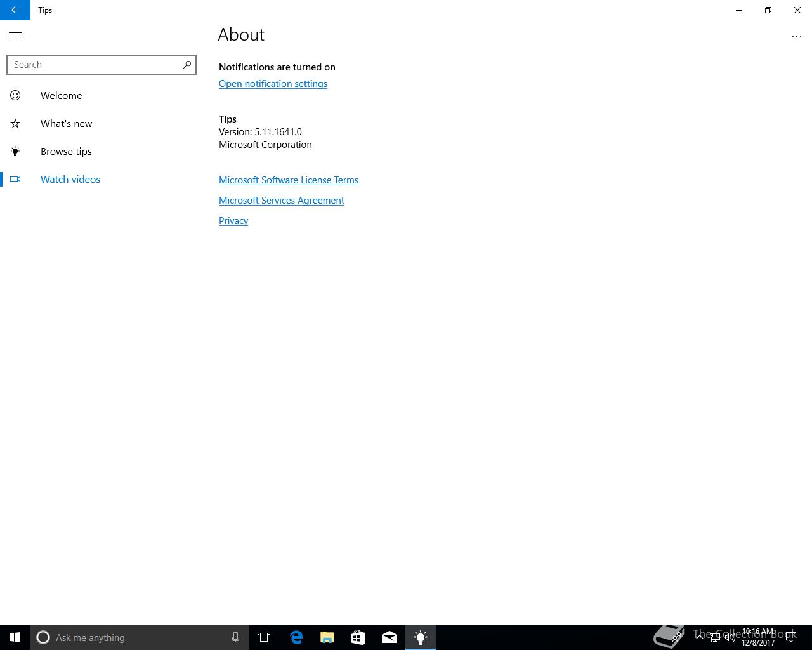Click the video camera icon beside Watch videos

pos(15,179)
